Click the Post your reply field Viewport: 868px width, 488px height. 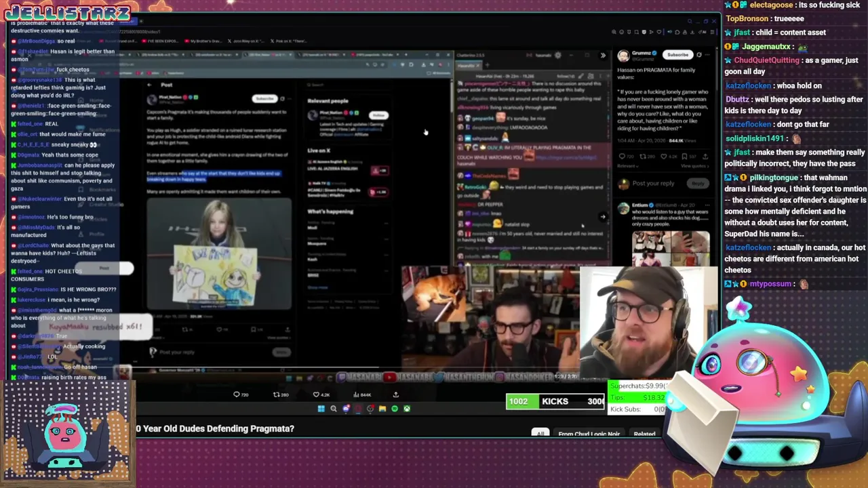pyautogui.click(x=654, y=183)
